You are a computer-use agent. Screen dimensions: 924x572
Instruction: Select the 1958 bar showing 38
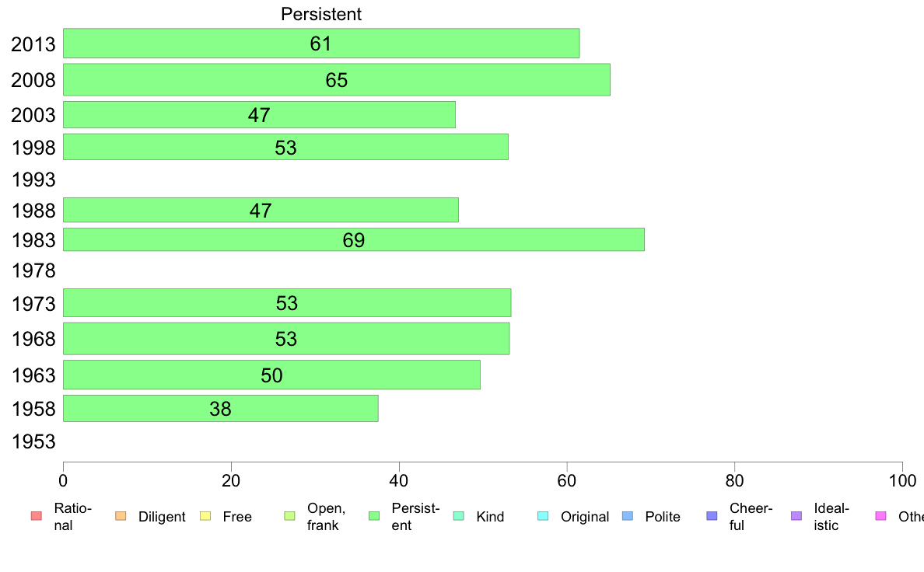point(220,408)
